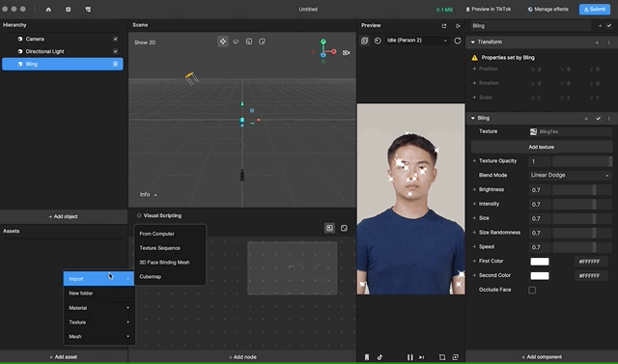Image resolution: width=618 pixels, height=364 pixels.
Task: Select the rotate tool in Scene toolbar
Action: 236,42
